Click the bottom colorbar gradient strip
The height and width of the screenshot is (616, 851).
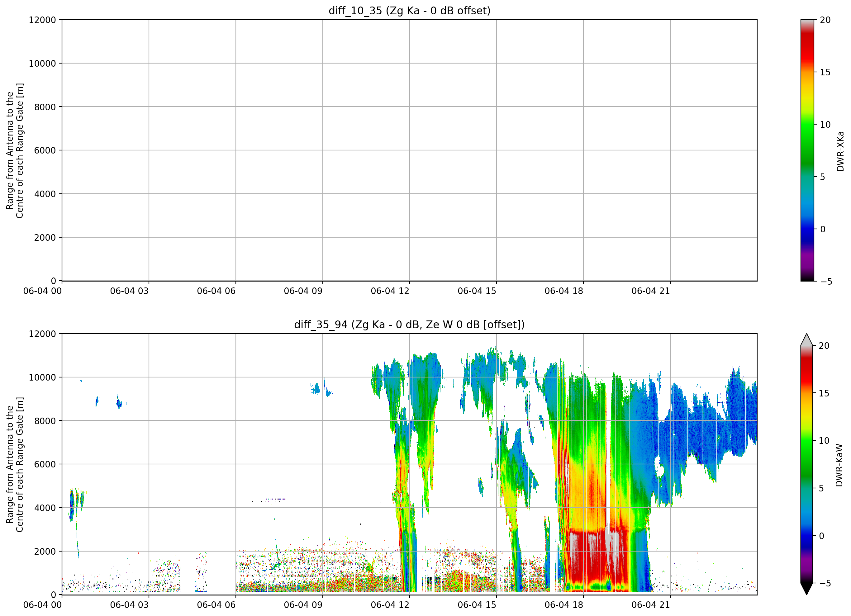[x=806, y=464]
